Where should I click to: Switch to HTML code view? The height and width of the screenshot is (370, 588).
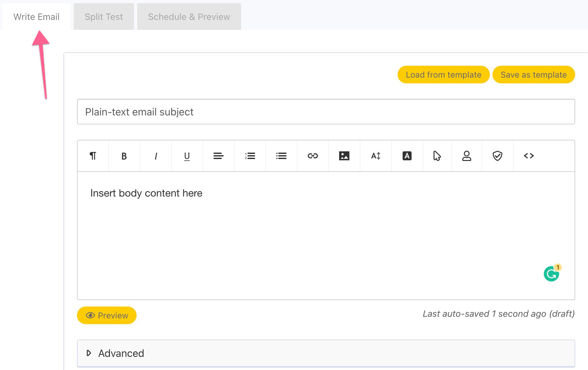pos(529,156)
